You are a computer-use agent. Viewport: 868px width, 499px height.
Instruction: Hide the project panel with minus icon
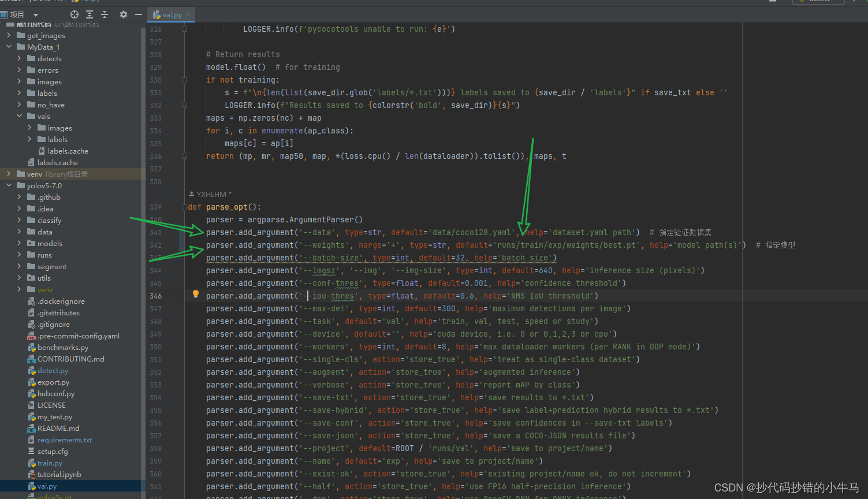pos(139,14)
